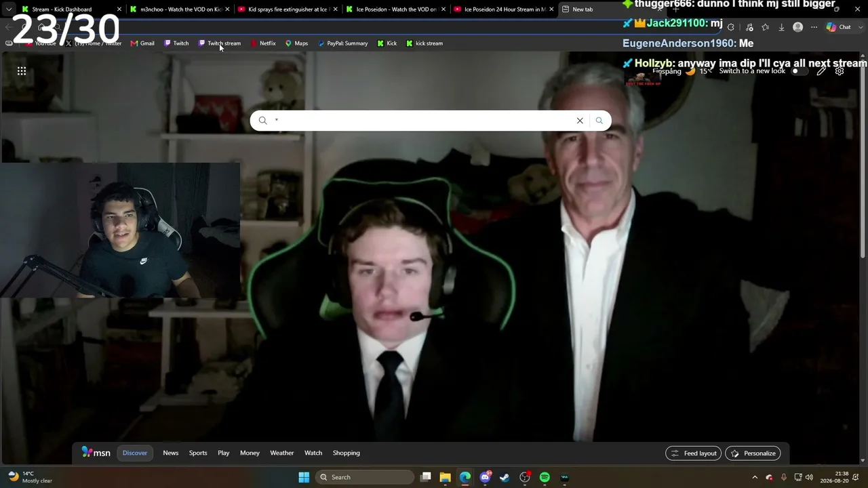Open the page settings gear icon
Image resolution: width=868 pixels, height=488 pixels.
840,71
